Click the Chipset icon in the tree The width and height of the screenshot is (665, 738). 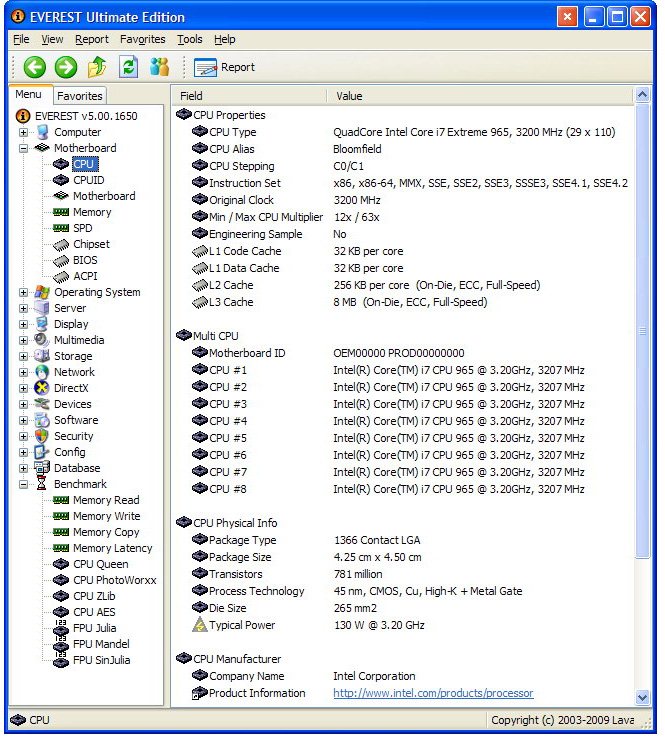(61, 245)
